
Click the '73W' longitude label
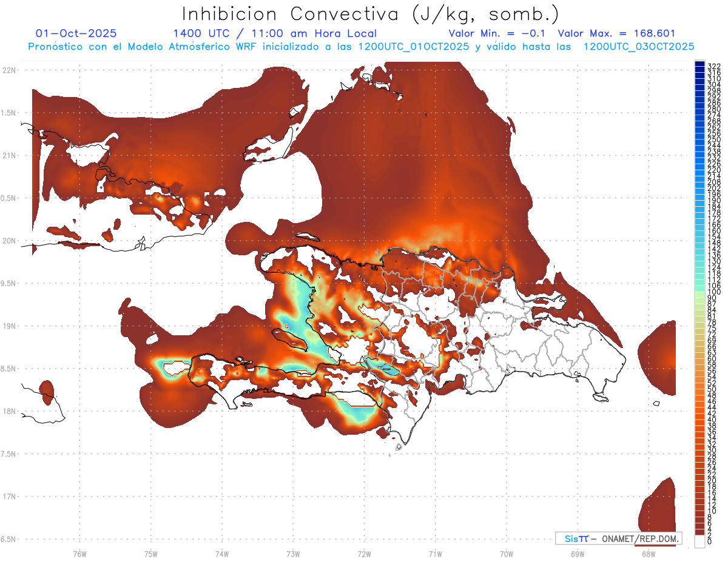pos(293,554)
